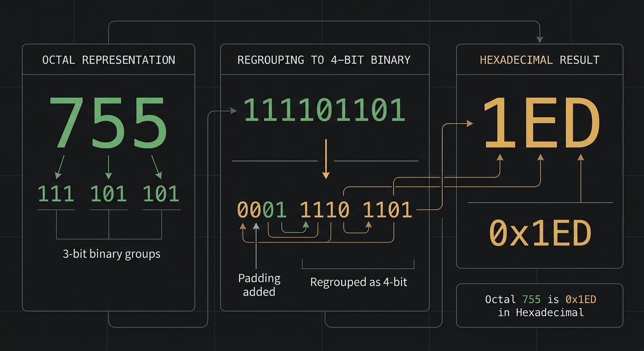Click the HEXADECIMAL RESULT panel title
This screenshot has width=644, height=351.
[x=540, y=59]
